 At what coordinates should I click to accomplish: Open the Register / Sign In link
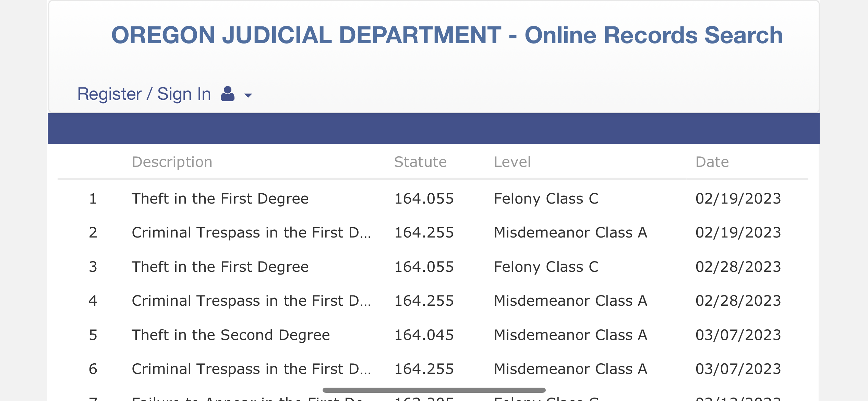tap(144, 94)
